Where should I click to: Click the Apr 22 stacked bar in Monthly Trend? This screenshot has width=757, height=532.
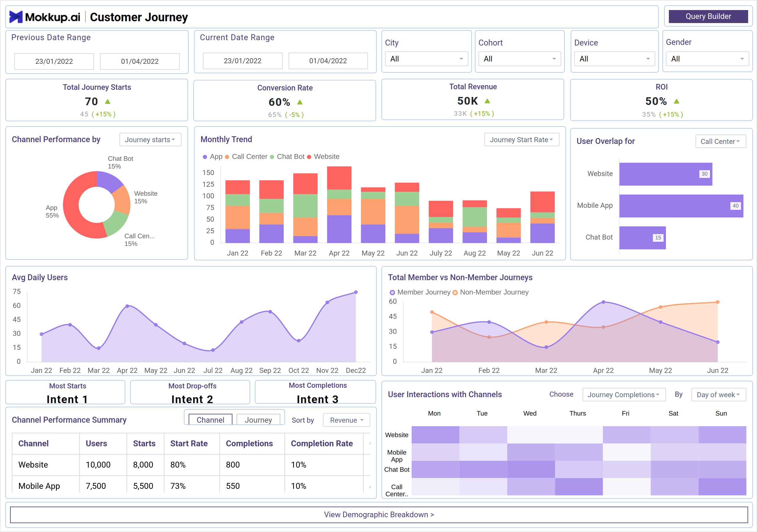(x=339, y=205)
